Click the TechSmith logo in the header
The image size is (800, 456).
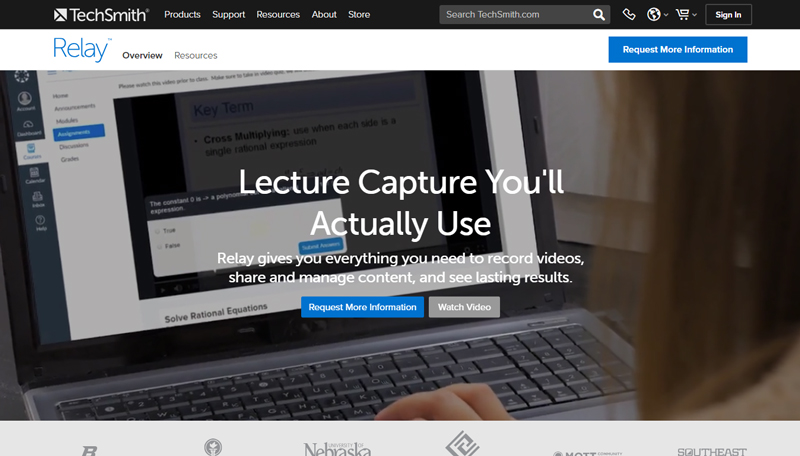pyautogui.click(x=101, y=15)
